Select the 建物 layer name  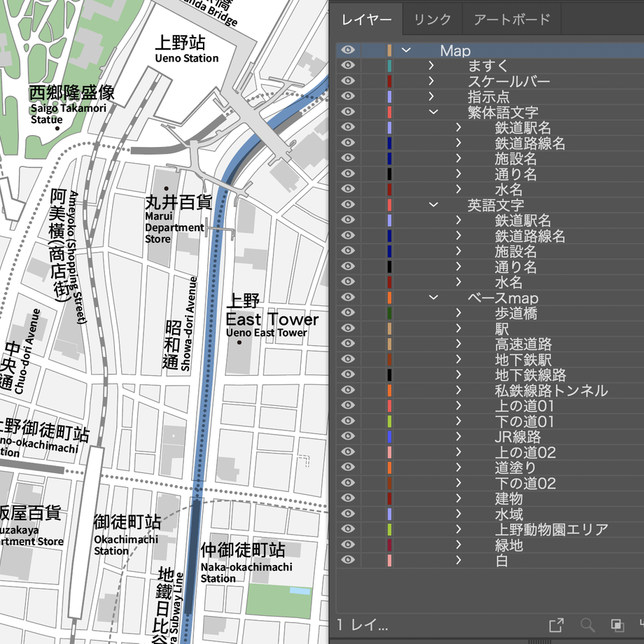(509, 498)
